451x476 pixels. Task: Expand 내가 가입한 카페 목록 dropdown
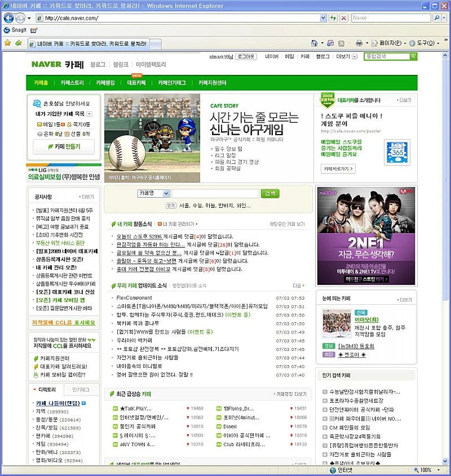[89, 114]
